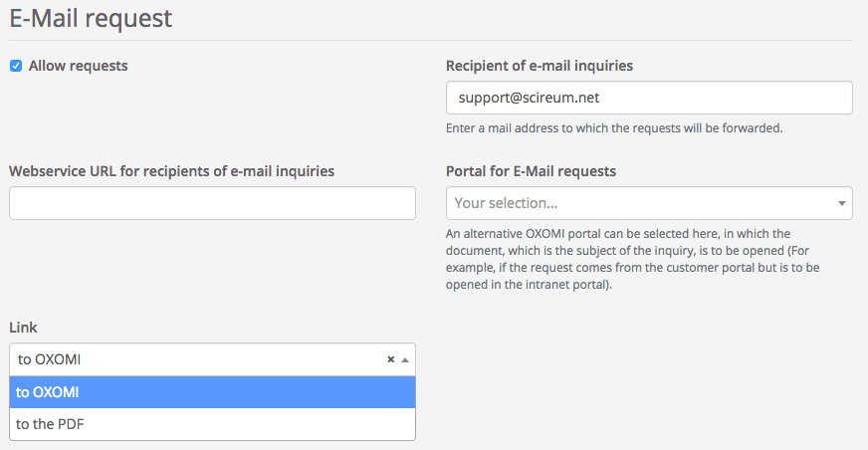
Task: Click the Link combo box showing 'to OXOMI'
Action: [199, 359]
